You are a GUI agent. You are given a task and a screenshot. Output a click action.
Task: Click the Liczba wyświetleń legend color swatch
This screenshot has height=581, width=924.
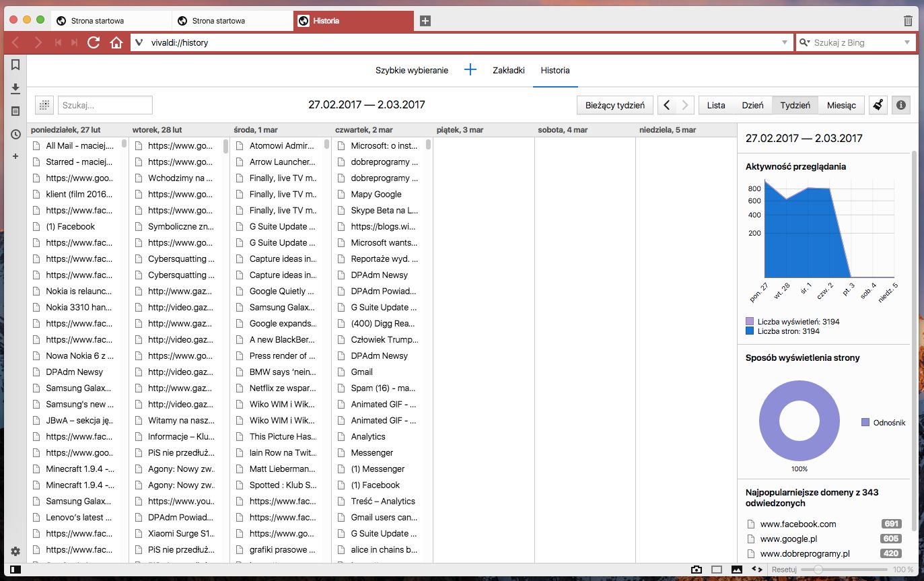coord(750,322)
